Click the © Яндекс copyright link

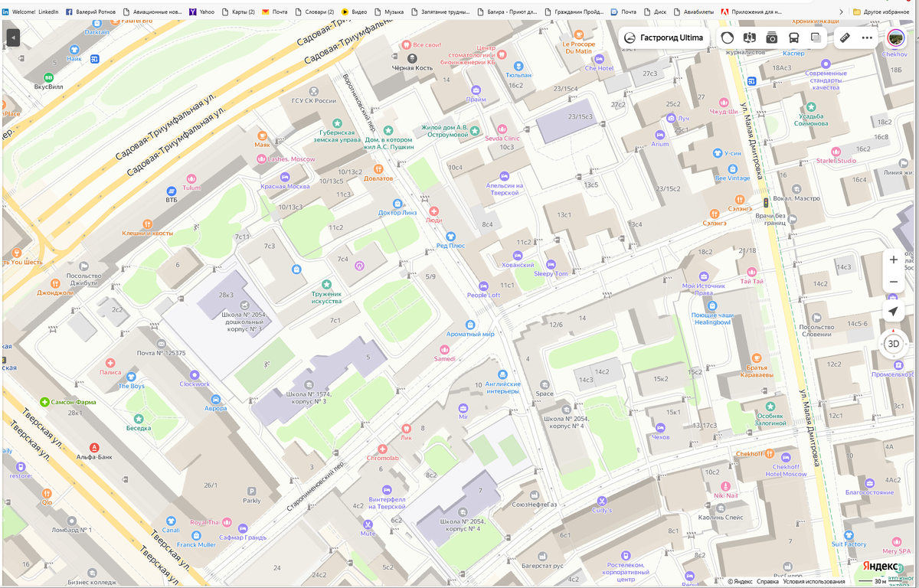tap(740, 581)
